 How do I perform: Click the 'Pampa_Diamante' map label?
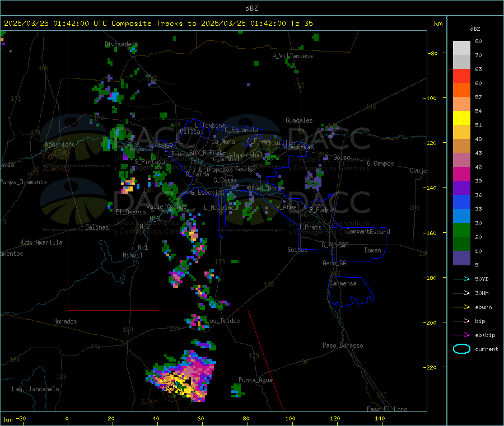tap(24, 182)
